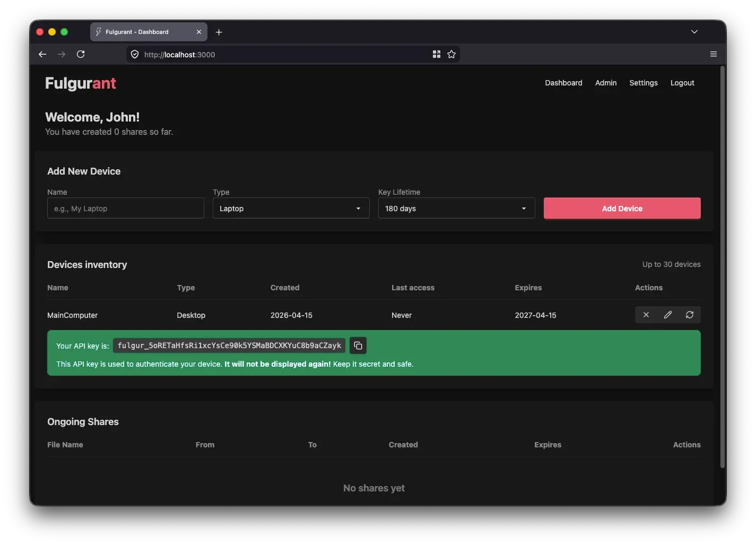Regenerate the device API key
This screenshot has height=545, width=756.
pyautogui.click(x=689, y=315)
